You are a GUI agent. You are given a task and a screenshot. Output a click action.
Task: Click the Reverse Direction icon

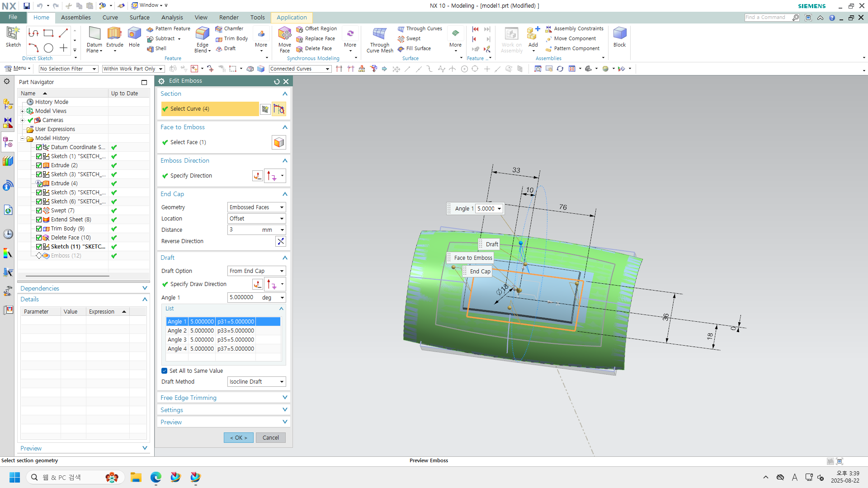281,241
